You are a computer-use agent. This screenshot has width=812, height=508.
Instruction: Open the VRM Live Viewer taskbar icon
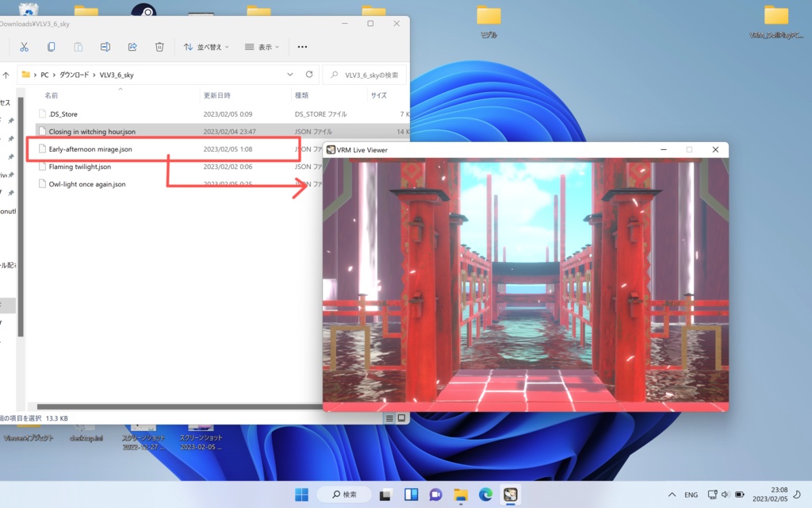[x=511, y=494]
